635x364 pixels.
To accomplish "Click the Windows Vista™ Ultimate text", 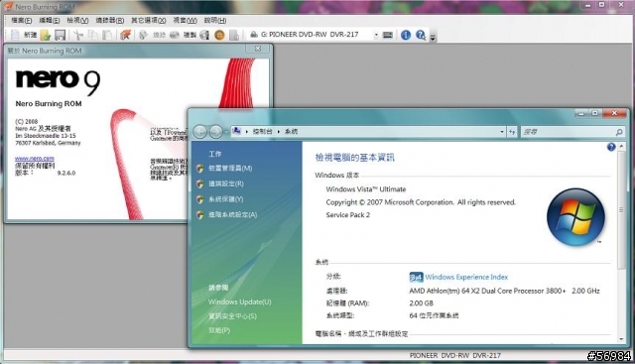I will tap(366, 189).
